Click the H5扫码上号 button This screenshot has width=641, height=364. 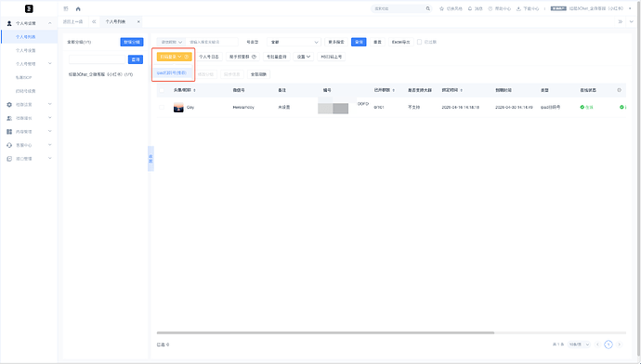[331, 57]
